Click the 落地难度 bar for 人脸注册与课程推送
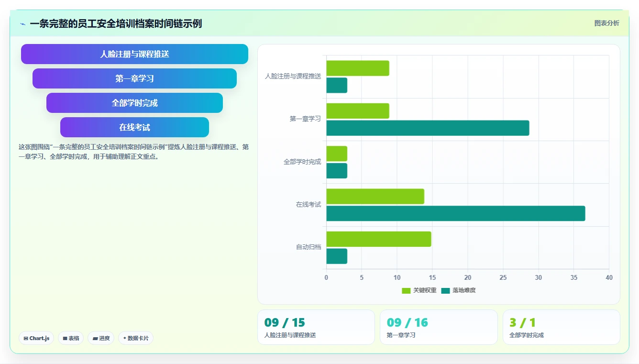 coord(337,86)
